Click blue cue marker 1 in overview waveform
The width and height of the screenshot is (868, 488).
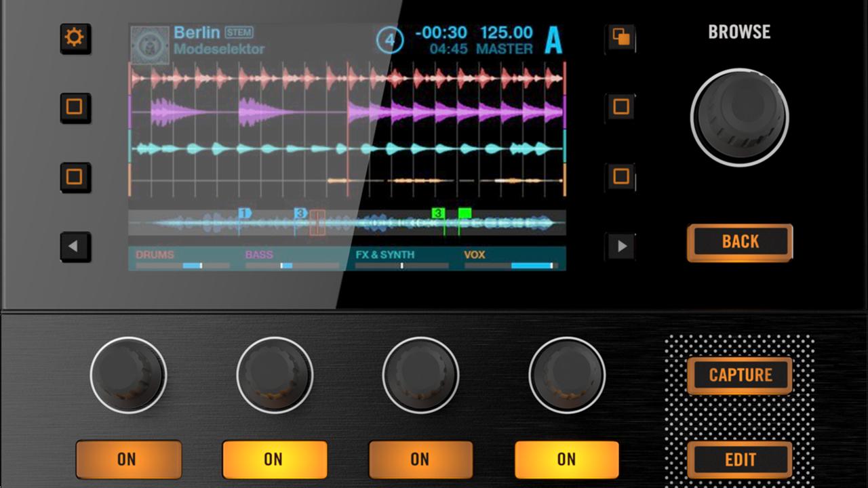245,213
